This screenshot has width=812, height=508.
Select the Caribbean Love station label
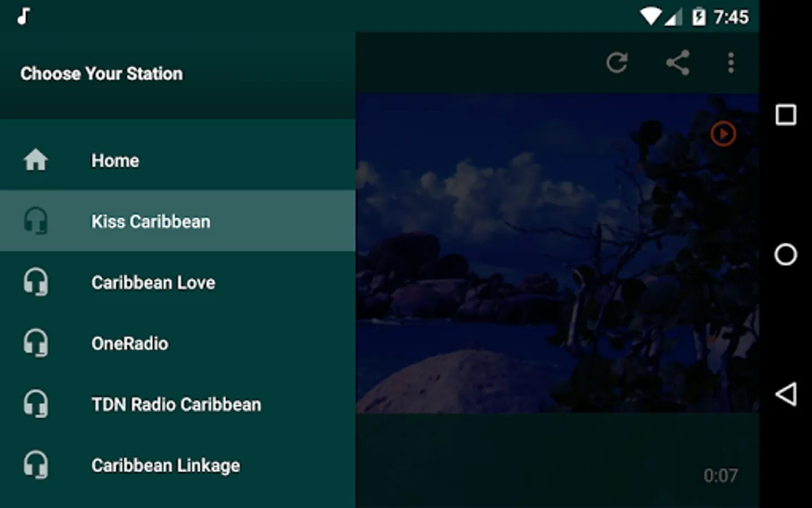pyautogui.click(x=153, y=282)
